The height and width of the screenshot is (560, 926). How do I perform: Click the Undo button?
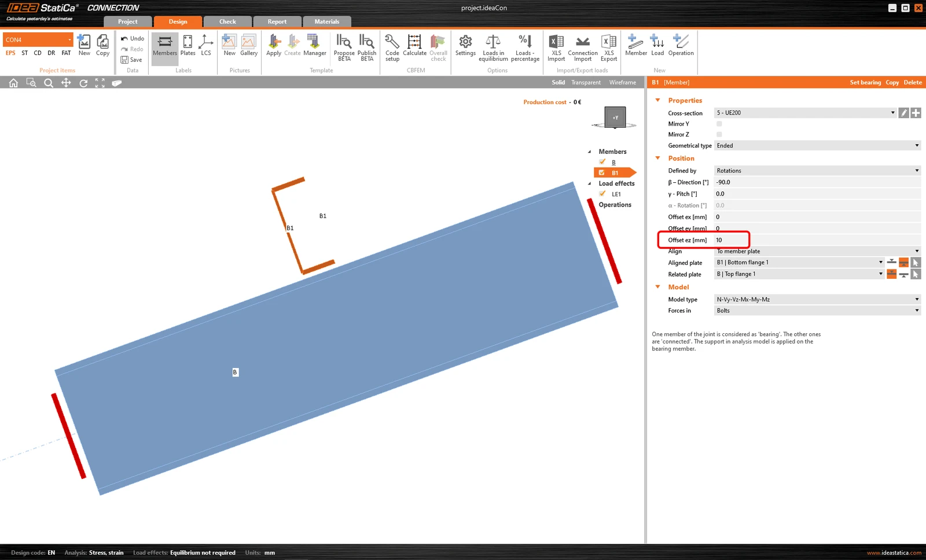point(133,39)
